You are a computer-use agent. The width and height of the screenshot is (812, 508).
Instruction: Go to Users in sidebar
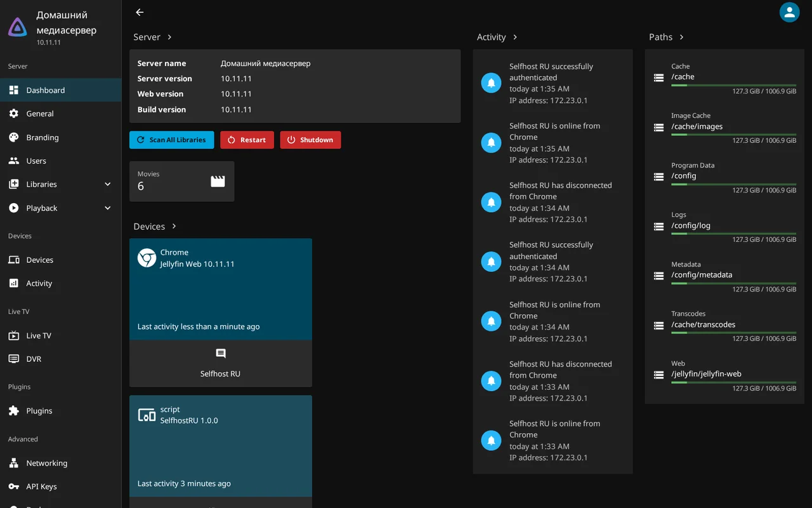61,161
